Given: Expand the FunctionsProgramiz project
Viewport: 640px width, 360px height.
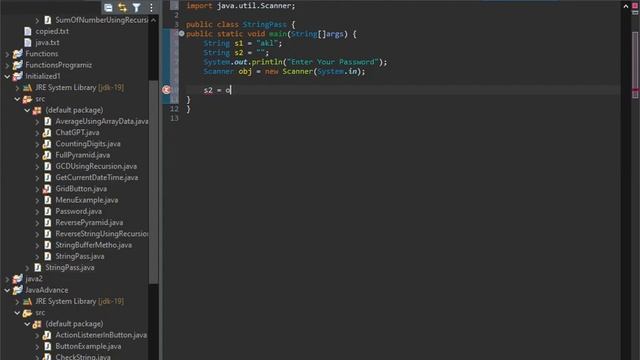Looking at the screenshot, I should pyautogui.click(x=7, y=65).
